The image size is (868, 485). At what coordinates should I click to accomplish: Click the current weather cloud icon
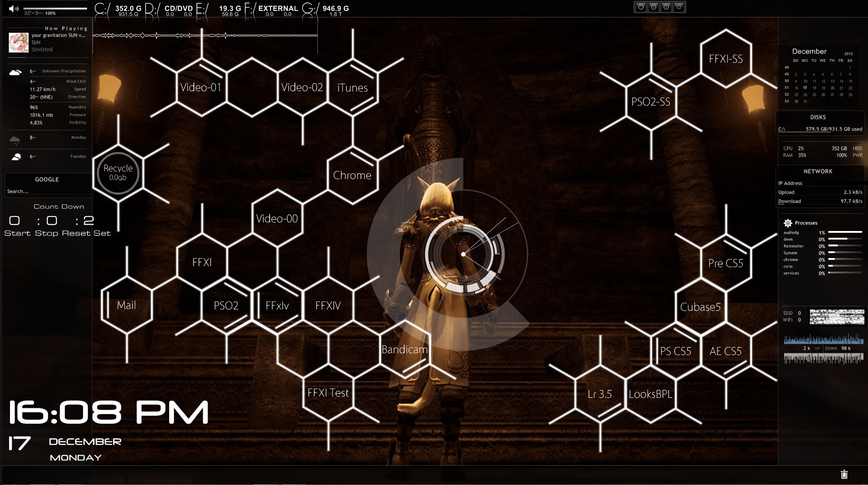pos(15,72)
